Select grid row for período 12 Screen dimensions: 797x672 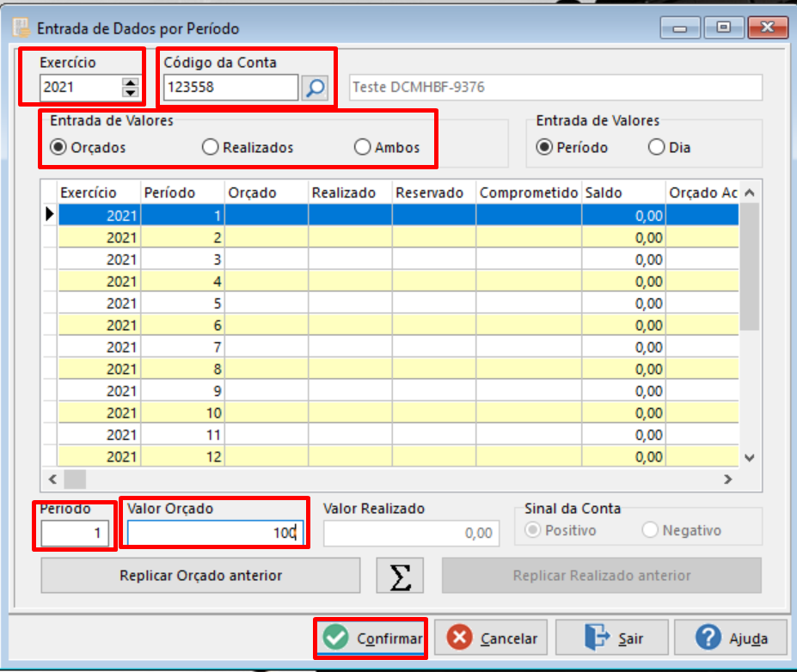(398, 456)
